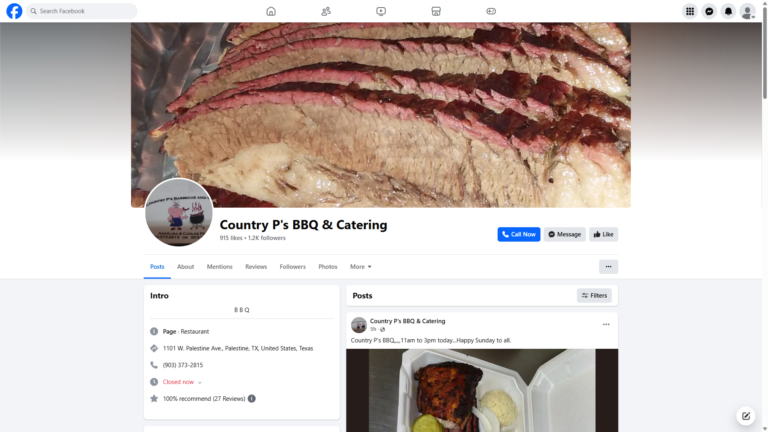Open the Facebook logo home link
The height and width of the screenshot is (432, 768).
point(14,11)
